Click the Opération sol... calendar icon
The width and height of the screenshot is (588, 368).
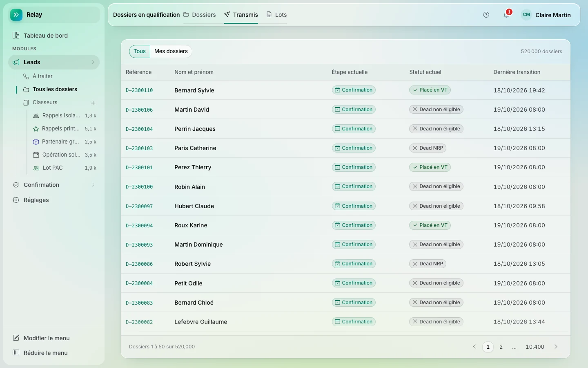(36, 155)
